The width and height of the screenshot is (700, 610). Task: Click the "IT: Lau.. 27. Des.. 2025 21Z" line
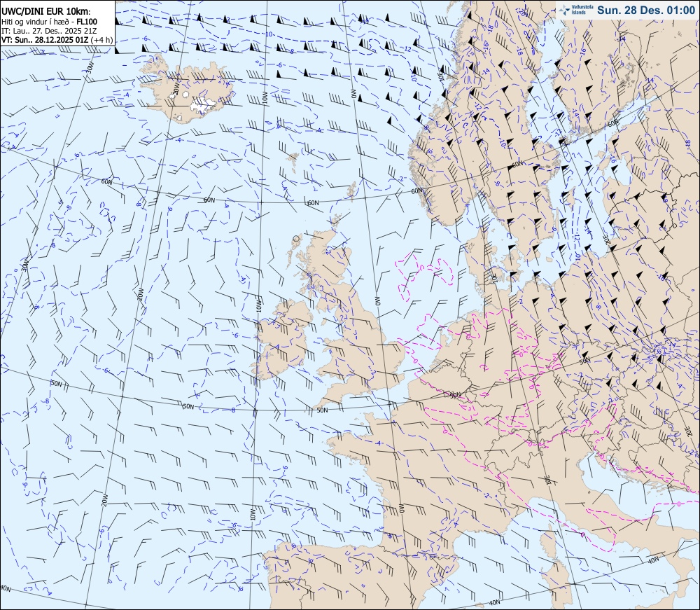point(49,30)
